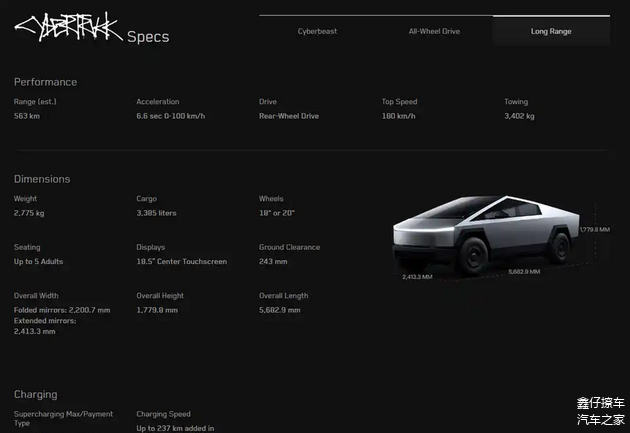The width and height of the screenshot is (630, 433).
Task: Click the 5,682.9 MM label on diagram
Action: point(524,271)
